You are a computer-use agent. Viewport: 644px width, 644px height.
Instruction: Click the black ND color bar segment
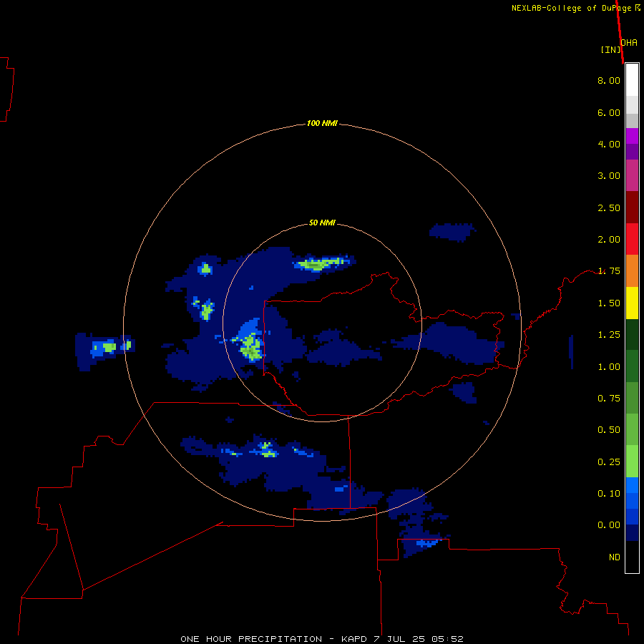(x=632, y=557)
